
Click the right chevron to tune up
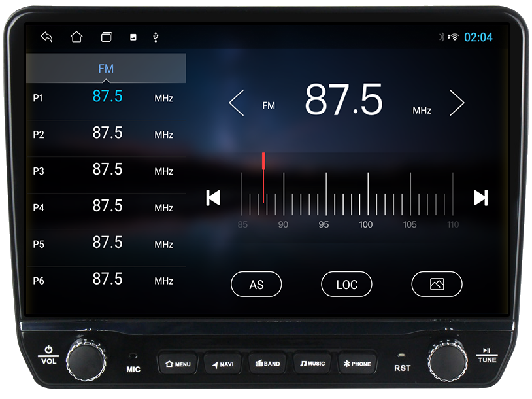coord(457,103)
